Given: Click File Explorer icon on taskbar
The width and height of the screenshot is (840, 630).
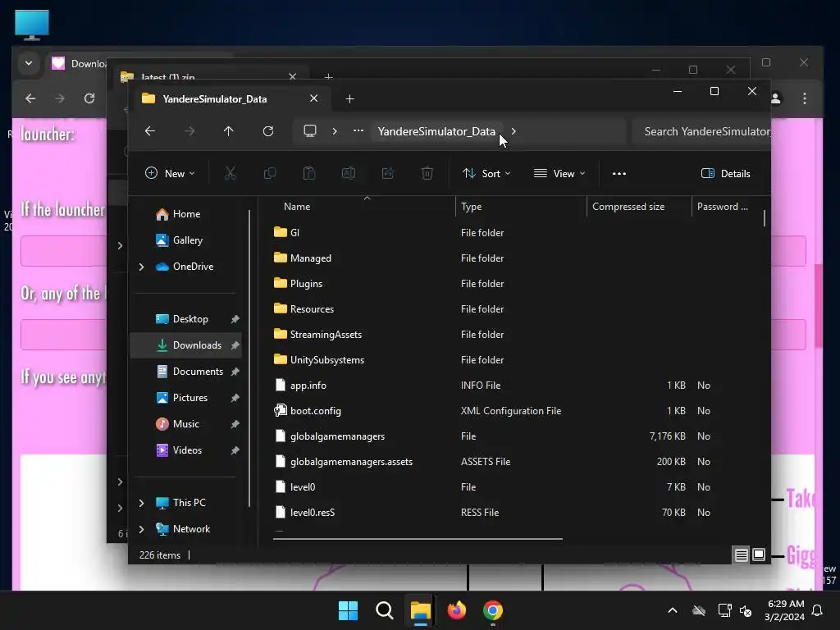Looking at the screenshot, I should [x=421, y=610].
